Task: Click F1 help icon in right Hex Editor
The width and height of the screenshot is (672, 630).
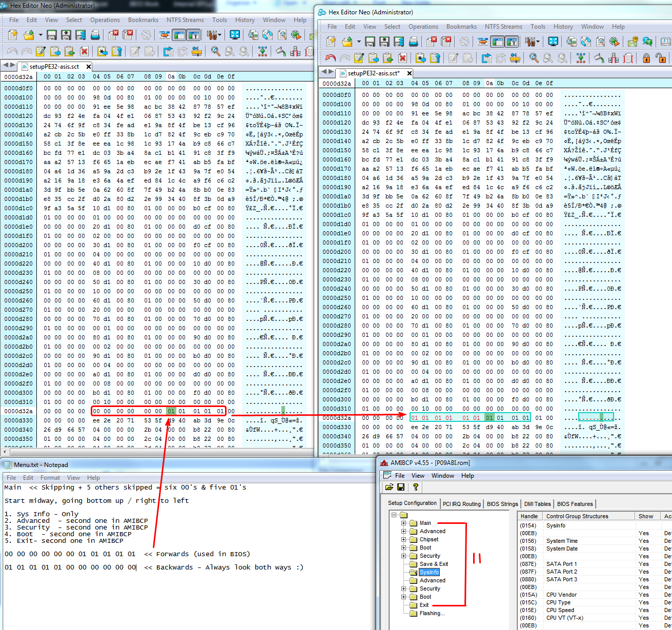Action: tap(665, 42)
